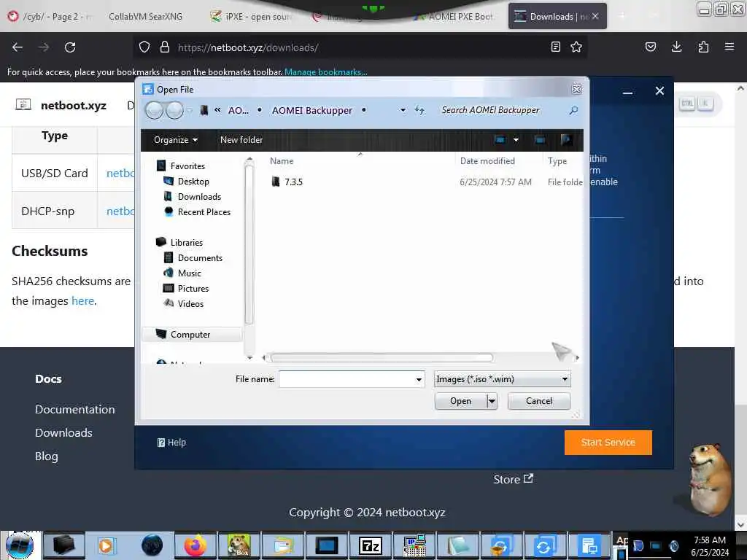Viewport: 747px width, 560px height.
Task: Click the search magnifier in Open File dialog
Action: point(573,110)
